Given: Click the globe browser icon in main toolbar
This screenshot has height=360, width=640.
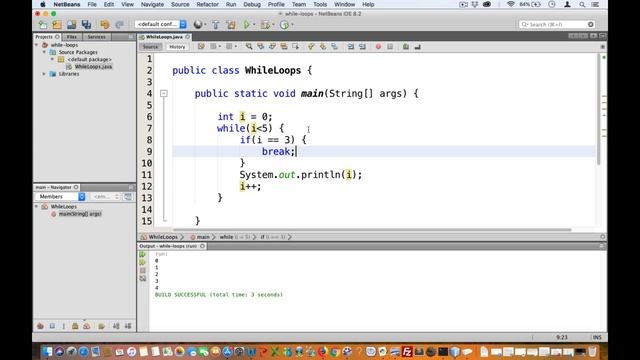Looking at the screenshot, I should 198,24.
